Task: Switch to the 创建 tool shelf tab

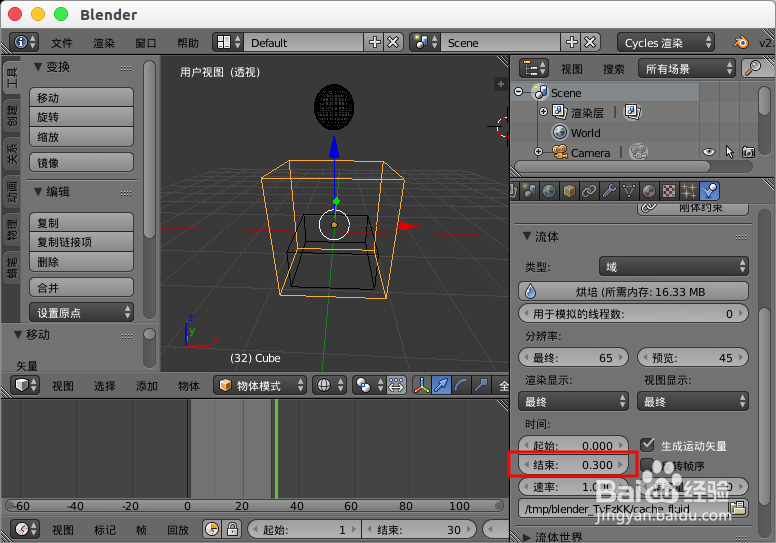Action: [11, 114]
